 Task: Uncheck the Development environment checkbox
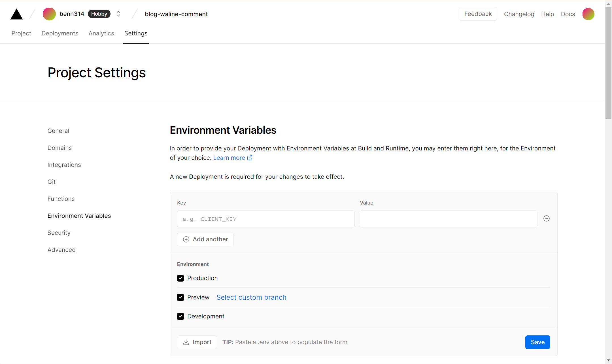pos(180,316)
